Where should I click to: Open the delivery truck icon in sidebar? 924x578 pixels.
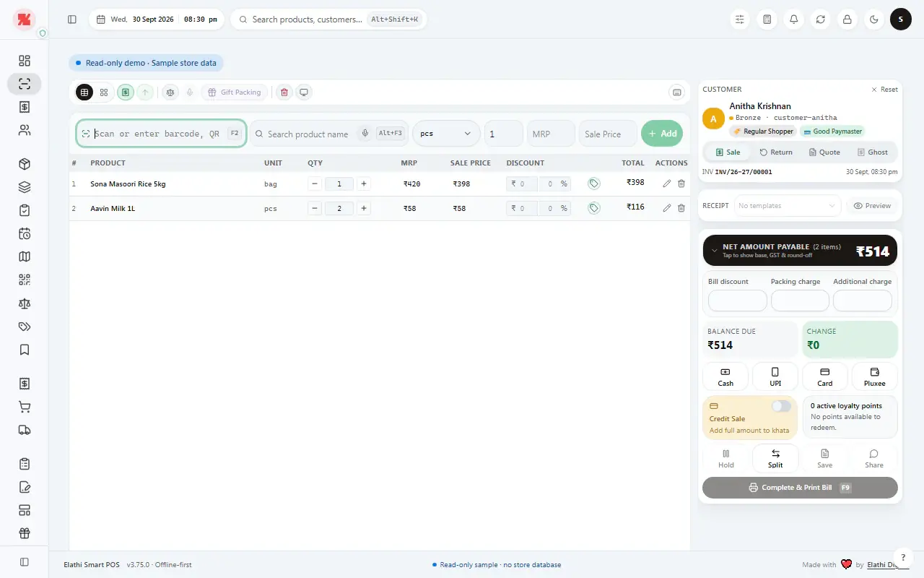pyautogui.click(x=25, y=430)
